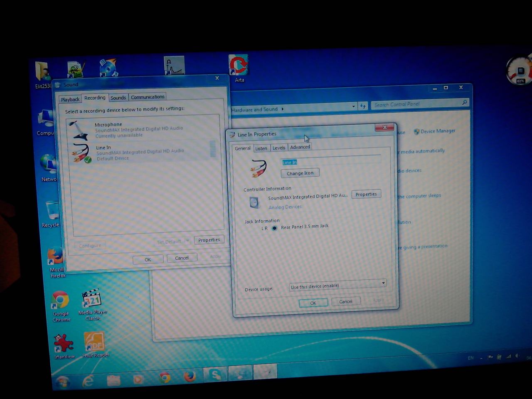Switch to the Advanced tab

(300, 147)
